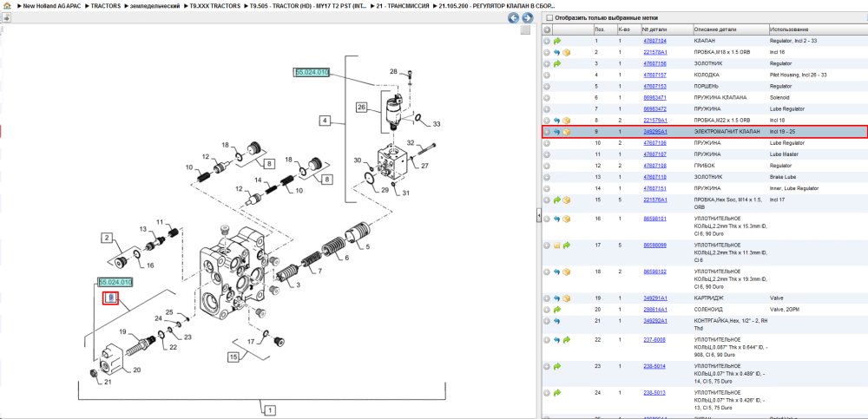Click green arrow icon for row 1 КЛАПАН
The width and height of the screenshot is (868, 419).
557,41
